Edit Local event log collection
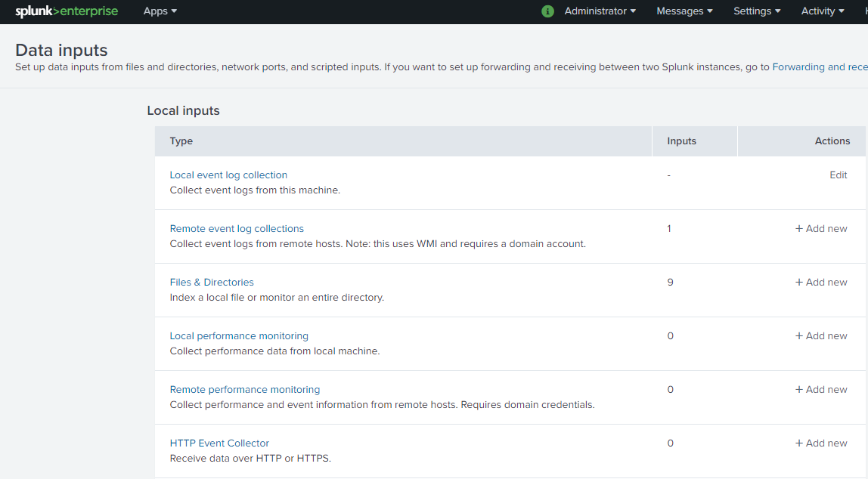 838,175
